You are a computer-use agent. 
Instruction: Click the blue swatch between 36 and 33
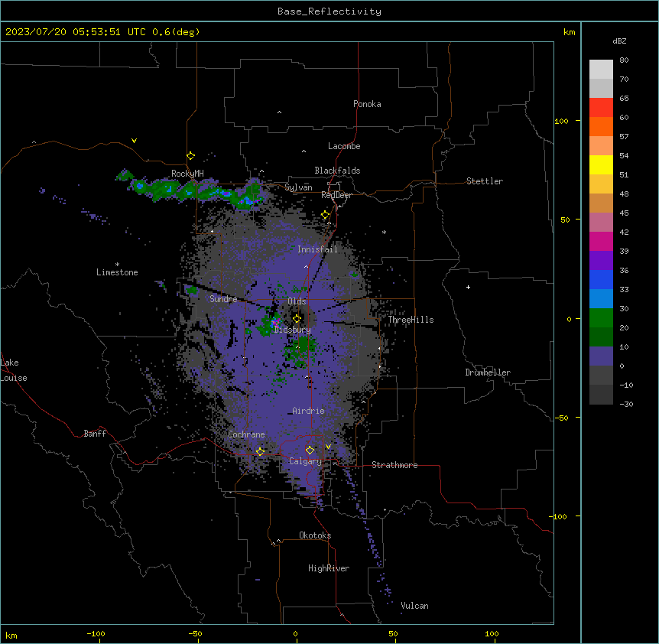click(601, 279)
